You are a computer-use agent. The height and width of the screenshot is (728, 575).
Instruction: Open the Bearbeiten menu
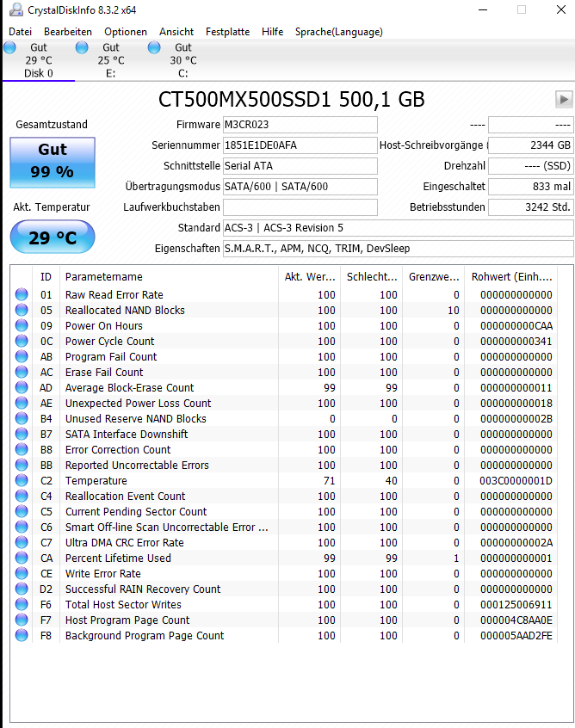68,32
